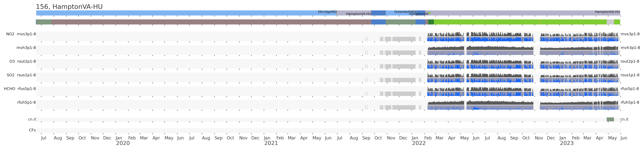Click the green star marker in location bar

pos(429,13)
